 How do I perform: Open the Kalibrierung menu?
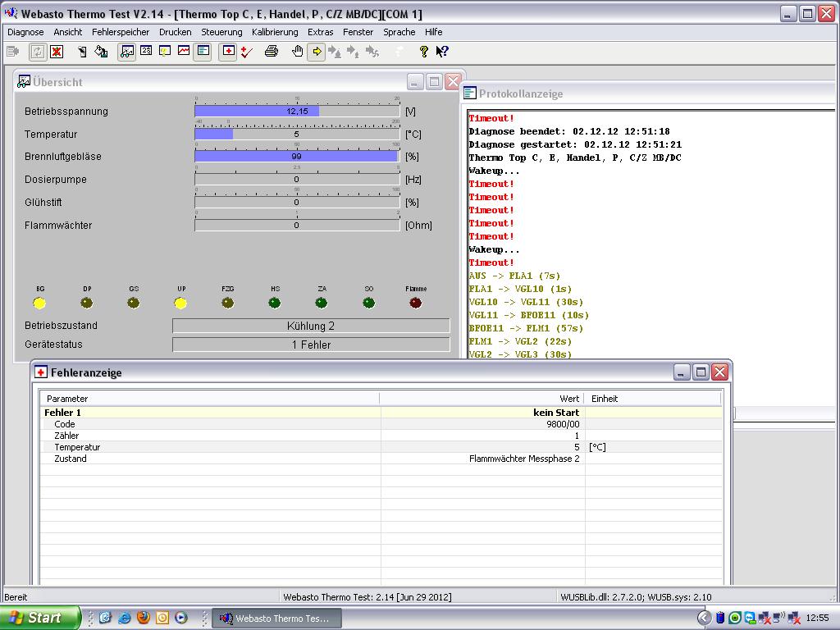tap(275, 32)
